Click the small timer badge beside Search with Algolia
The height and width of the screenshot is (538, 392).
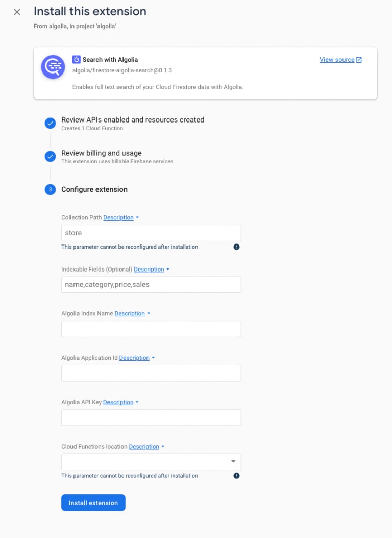click(76, 59)
